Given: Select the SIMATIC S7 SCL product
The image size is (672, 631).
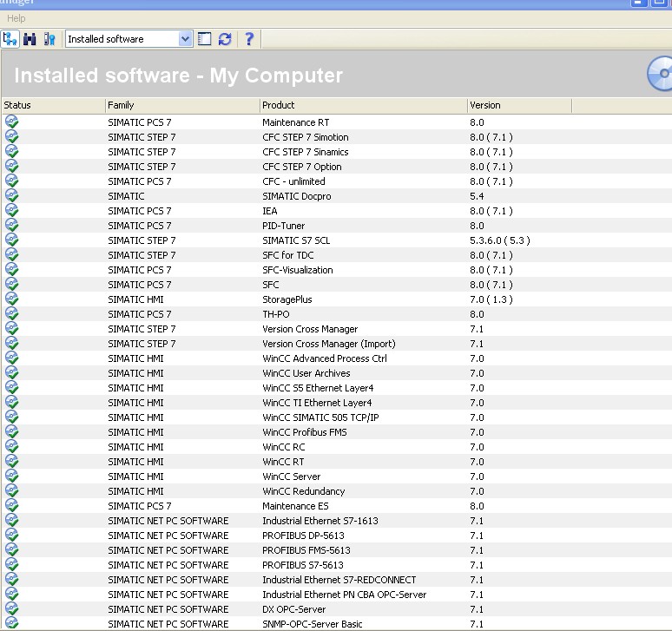Looking at the screenshot, I should click(296, 240).
